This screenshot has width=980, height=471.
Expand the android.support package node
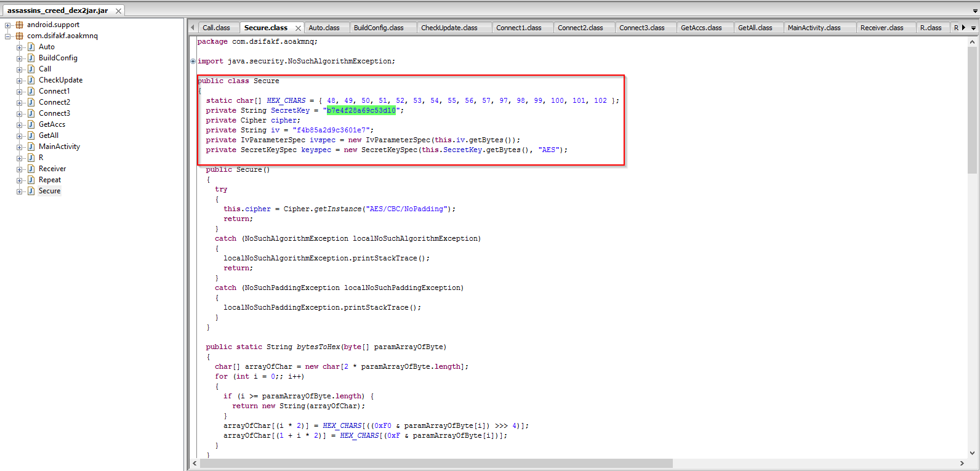pyautogui.click(x=8, y=25)
